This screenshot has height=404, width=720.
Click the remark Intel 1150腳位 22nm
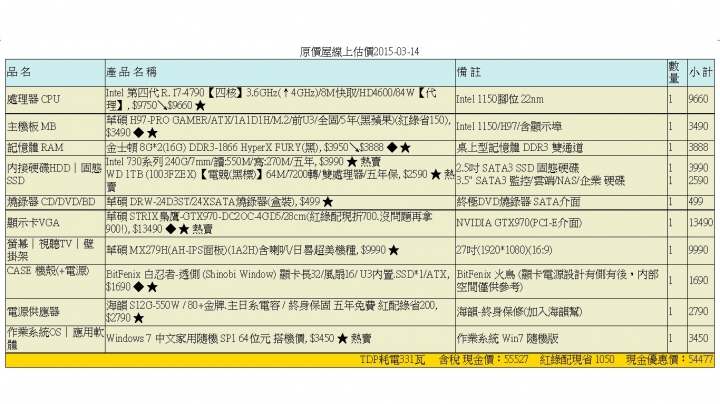[x=500, y=99]
